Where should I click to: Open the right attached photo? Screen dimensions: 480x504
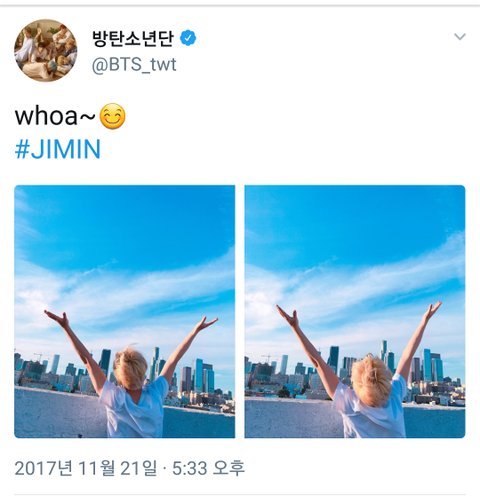pyautogui.click(x=355, y=311)
